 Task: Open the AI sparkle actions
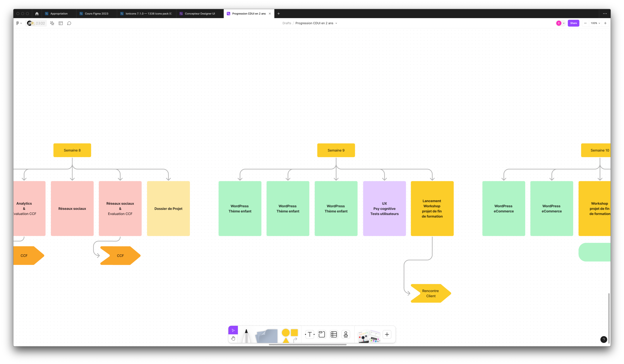point(52,23)
